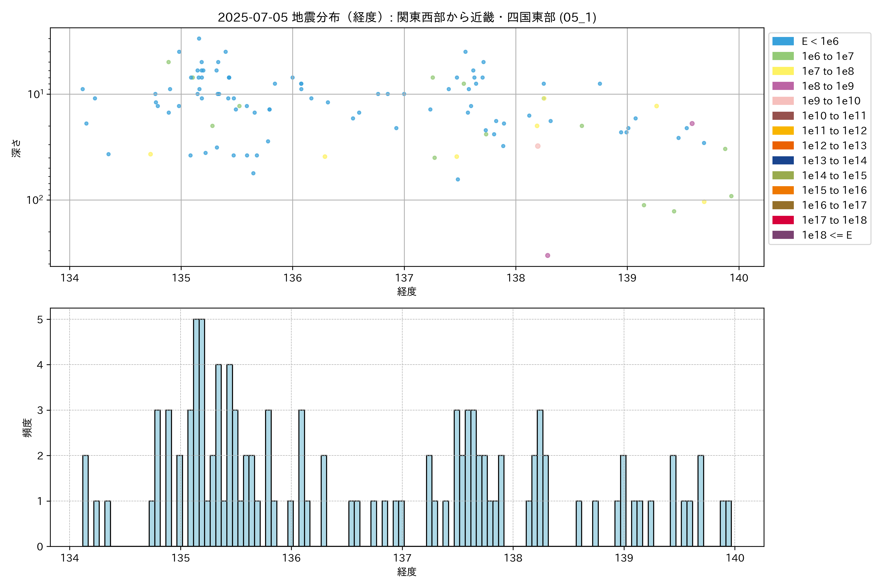Screen dimensions: 882x588
Task: Click the 経度 label under the scatter plot
Action: [407, 291]
